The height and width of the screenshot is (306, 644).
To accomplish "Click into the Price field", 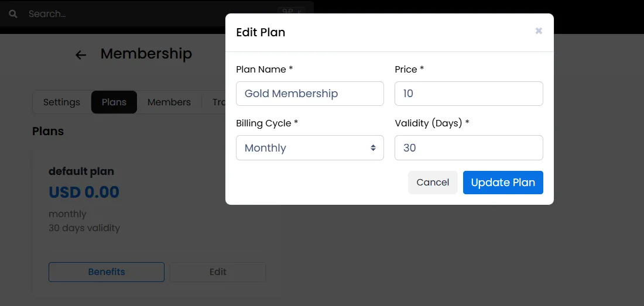I will [469, 94].
